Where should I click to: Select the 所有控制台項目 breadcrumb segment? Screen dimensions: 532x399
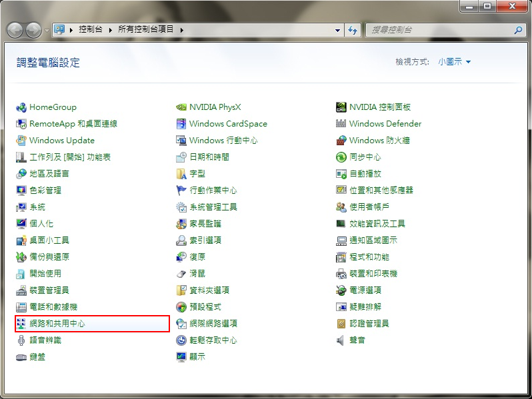coord(146,29)
